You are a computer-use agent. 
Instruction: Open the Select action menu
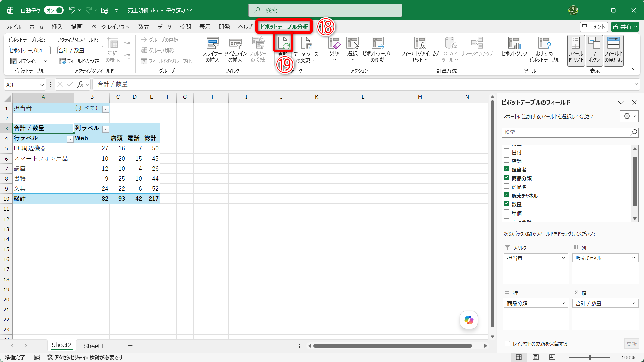pos(353,50)
